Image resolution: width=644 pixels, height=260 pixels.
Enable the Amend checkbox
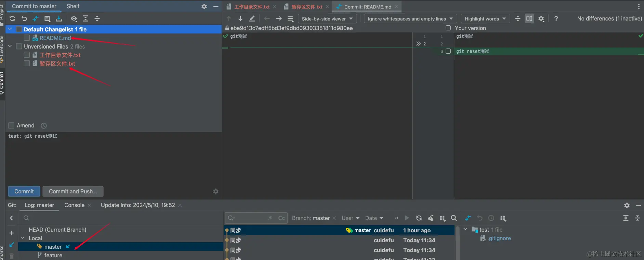11,126
